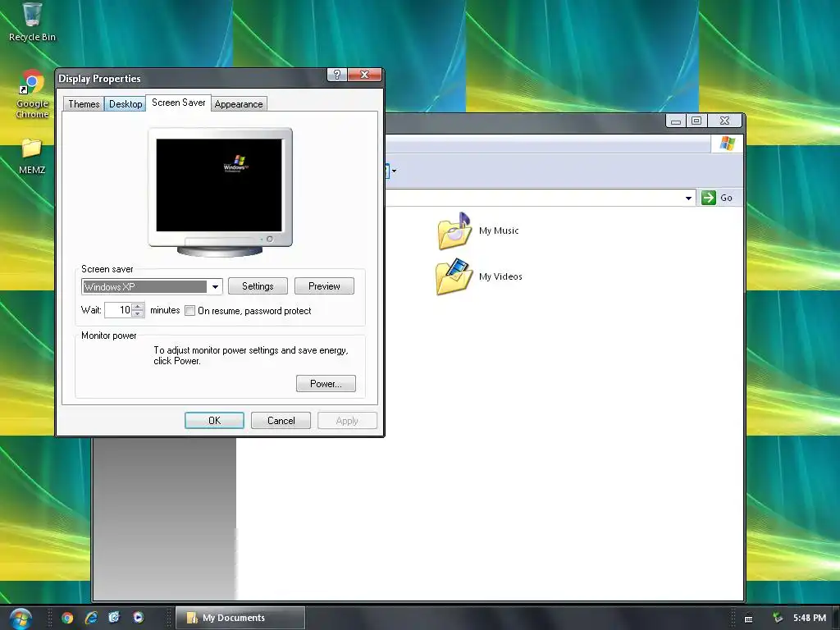The width and height of the screenshot is (840, 630).
Task: Decrease the Wait minutes spinner
Action: (x=138, y=313)
